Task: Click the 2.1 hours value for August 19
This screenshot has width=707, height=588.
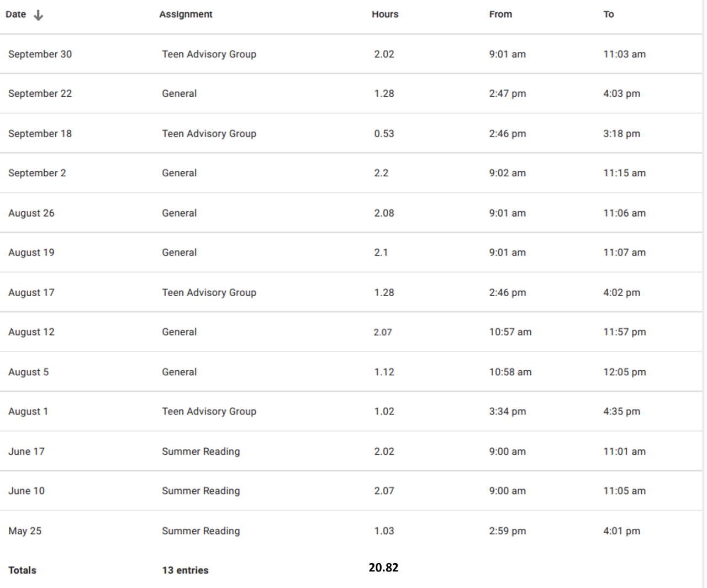Action: 381,253
